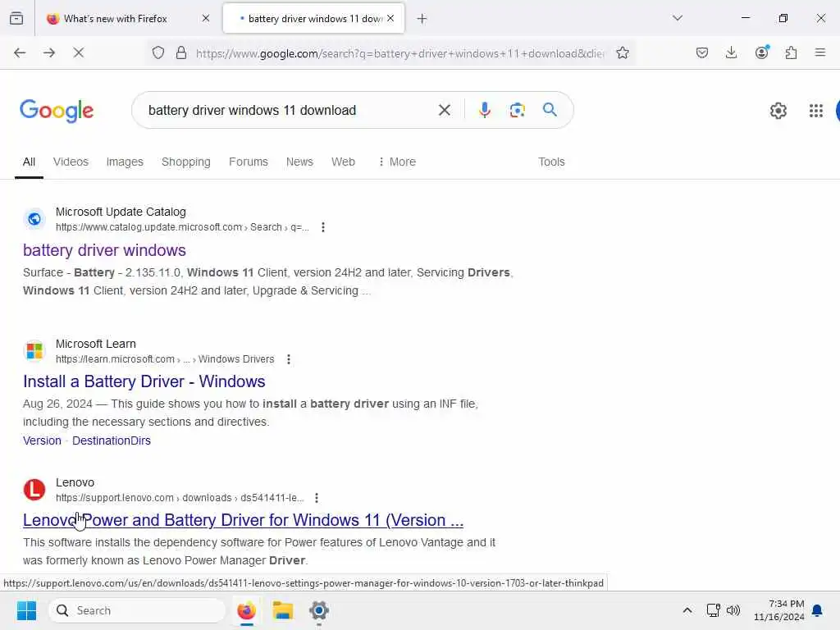Screen dimensions: 840x630
Task: Open options for Microsoft Learn result
Action: coord(289,359)
